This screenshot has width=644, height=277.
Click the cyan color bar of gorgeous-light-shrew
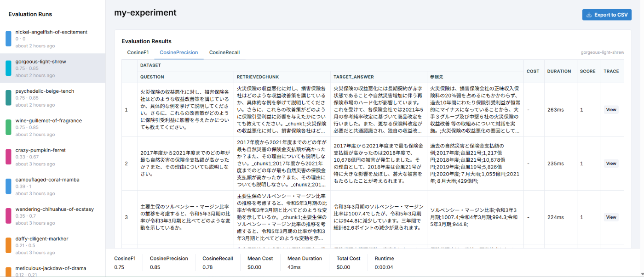[x=8, y=68]
